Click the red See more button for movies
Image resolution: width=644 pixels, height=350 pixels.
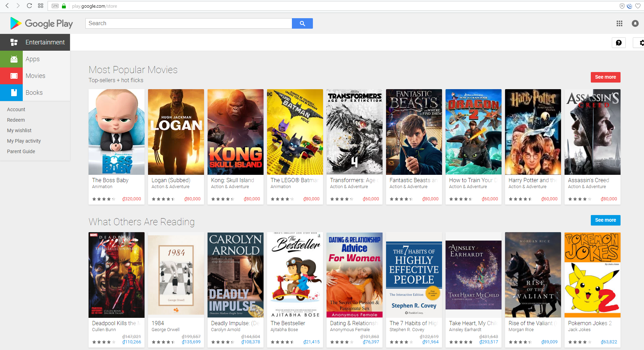coord(605,77)
